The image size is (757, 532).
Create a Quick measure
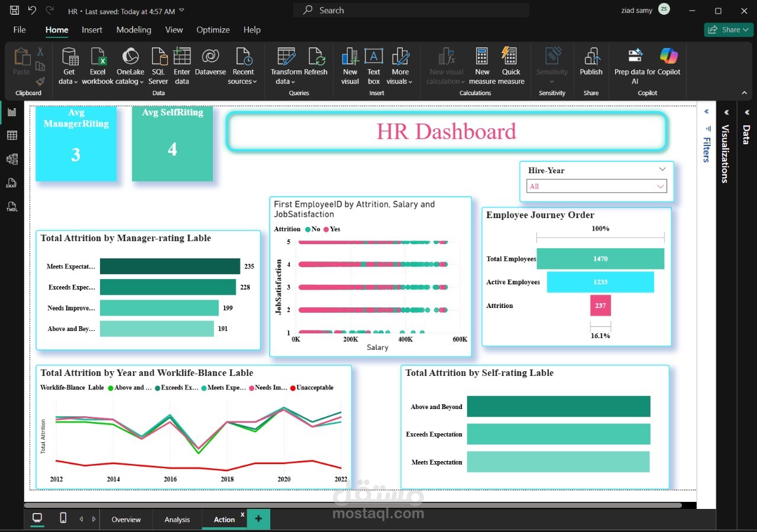pos(511,66)
